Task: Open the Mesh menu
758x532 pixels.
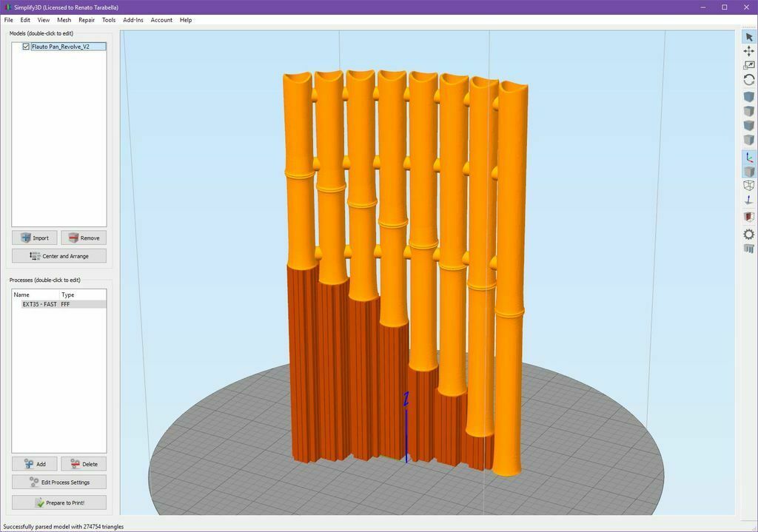Action: 64,20
